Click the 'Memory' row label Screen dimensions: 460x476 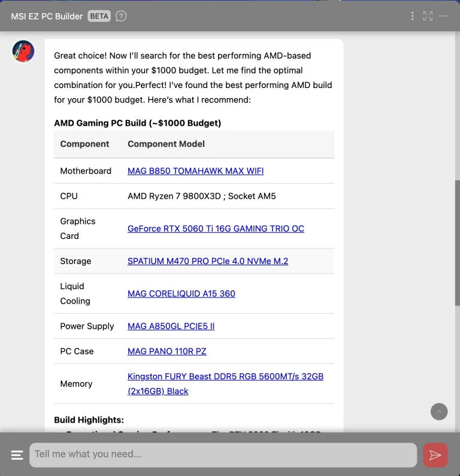tap(76, 384)
